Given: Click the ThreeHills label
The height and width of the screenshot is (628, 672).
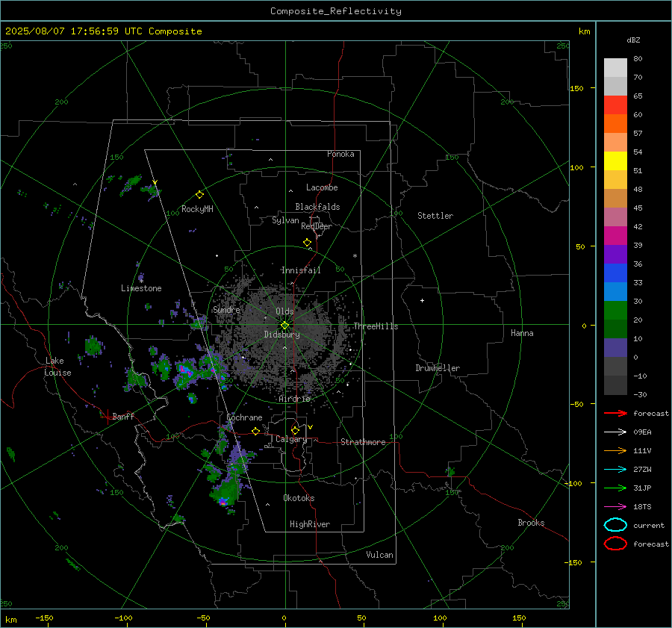Looking at the screenshot, I should point(376,326).
